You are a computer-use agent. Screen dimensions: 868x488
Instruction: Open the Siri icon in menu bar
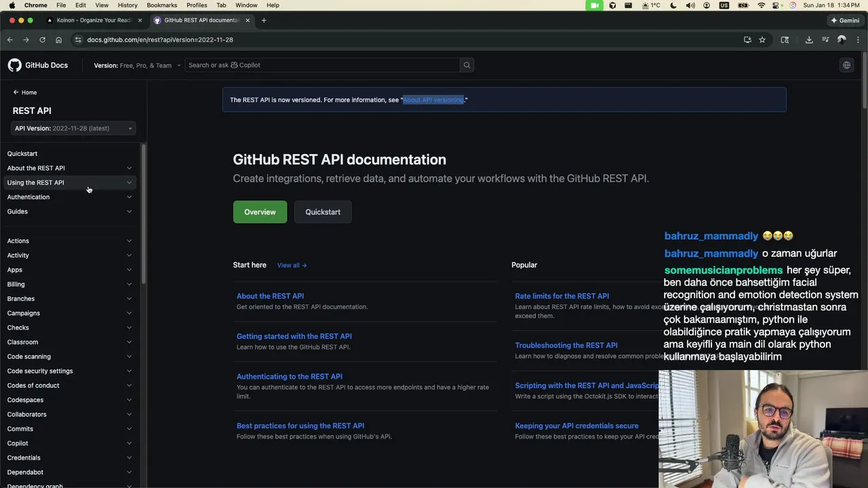pos(793,5)
